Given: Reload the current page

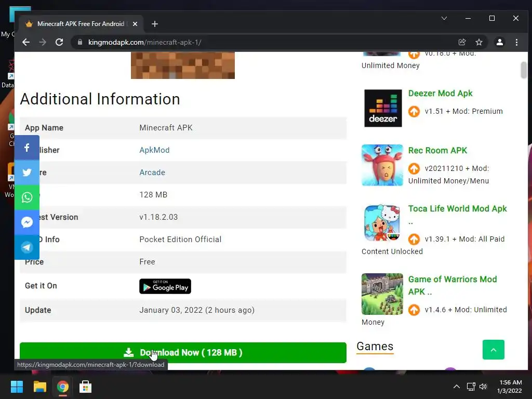Looking at the screenshot, I should [59, 42].
